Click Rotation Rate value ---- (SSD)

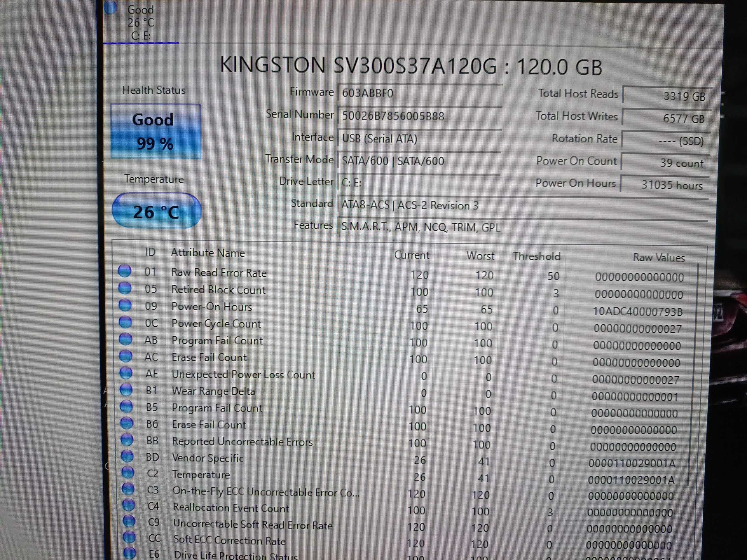(666, 140)
